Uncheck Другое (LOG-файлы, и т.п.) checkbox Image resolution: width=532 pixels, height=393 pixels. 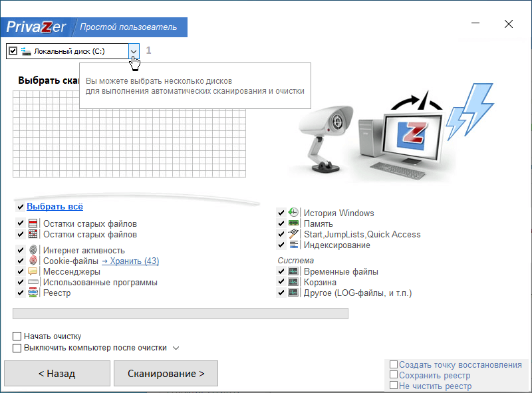point(281,293)
